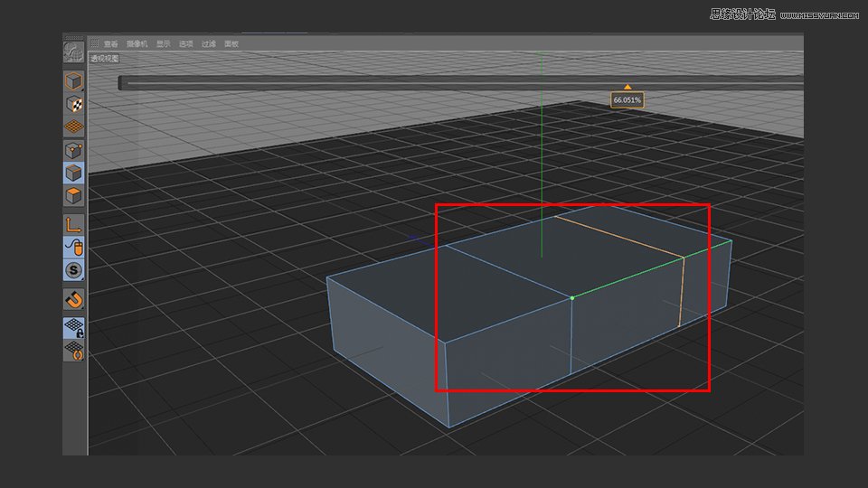Viewport: 868px width, 488px height.
Task: Open the 查看 viewport menu
Action: tap(110, 43)
